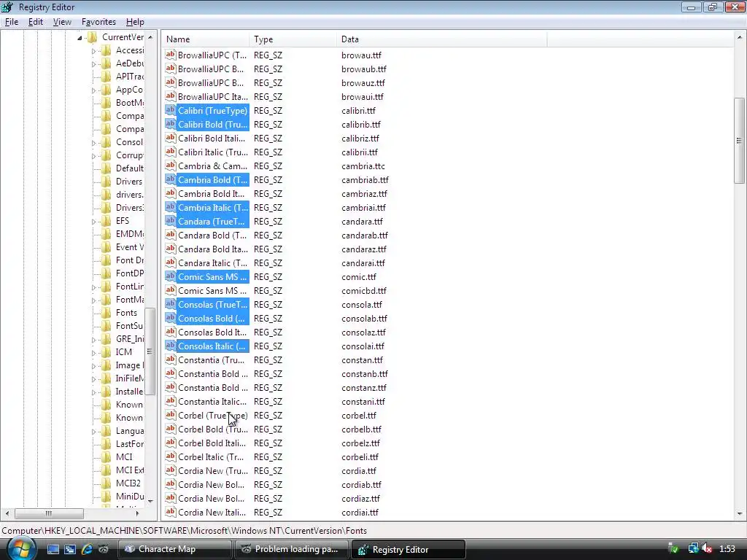Click the string icon for cambria.ttc entry
The height and width of the screenshot is (560, 747).
click(x=170, y=166)
